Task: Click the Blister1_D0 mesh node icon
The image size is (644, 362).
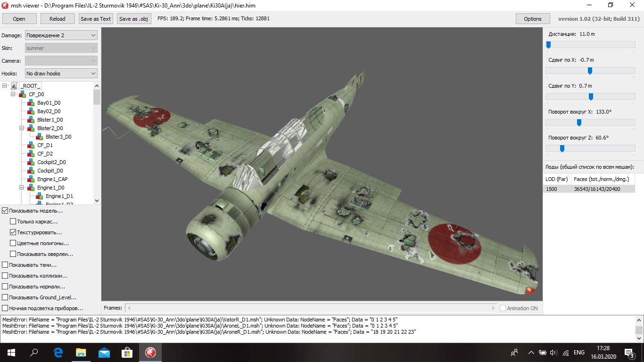Action: pos(31,120)
